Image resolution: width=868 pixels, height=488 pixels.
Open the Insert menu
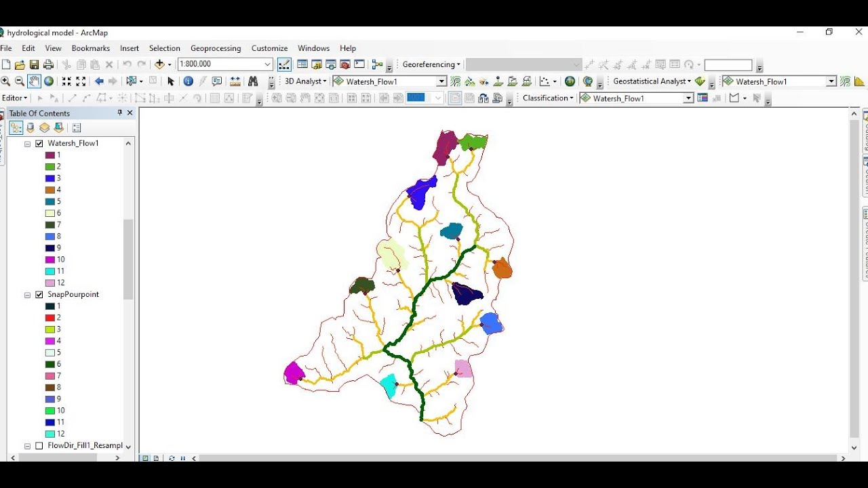coord(130,48)
